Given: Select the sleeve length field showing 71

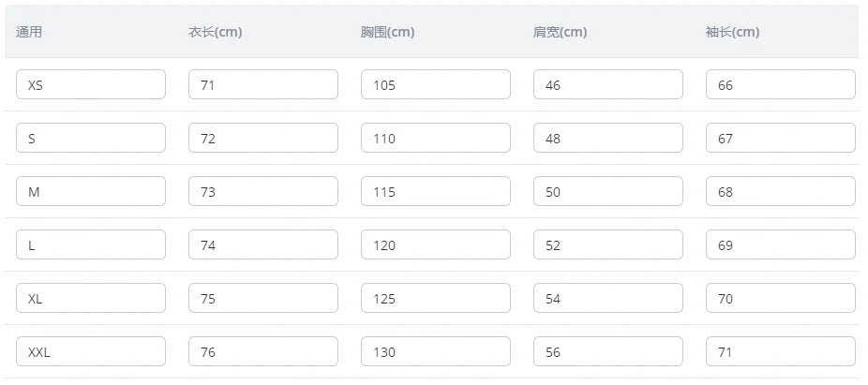Looking at the screenshot, I should [x=781, y=351].
